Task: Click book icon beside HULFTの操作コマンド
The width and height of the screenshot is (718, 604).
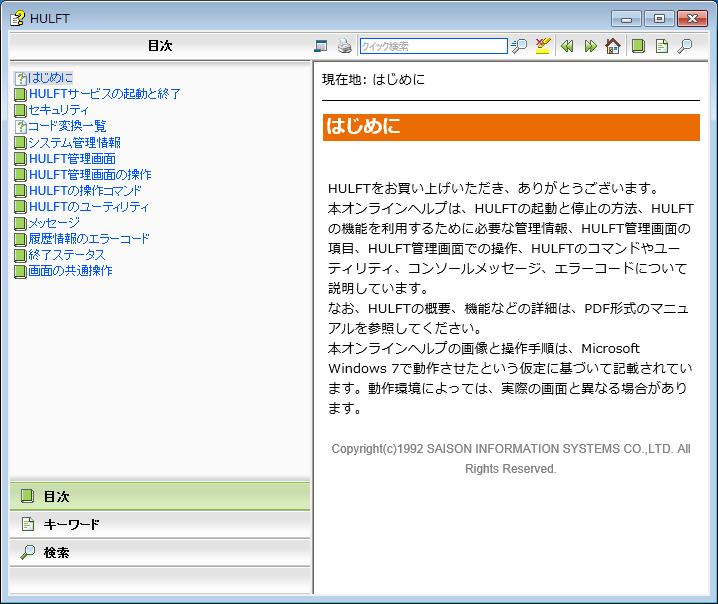Action: coord(20,191)
